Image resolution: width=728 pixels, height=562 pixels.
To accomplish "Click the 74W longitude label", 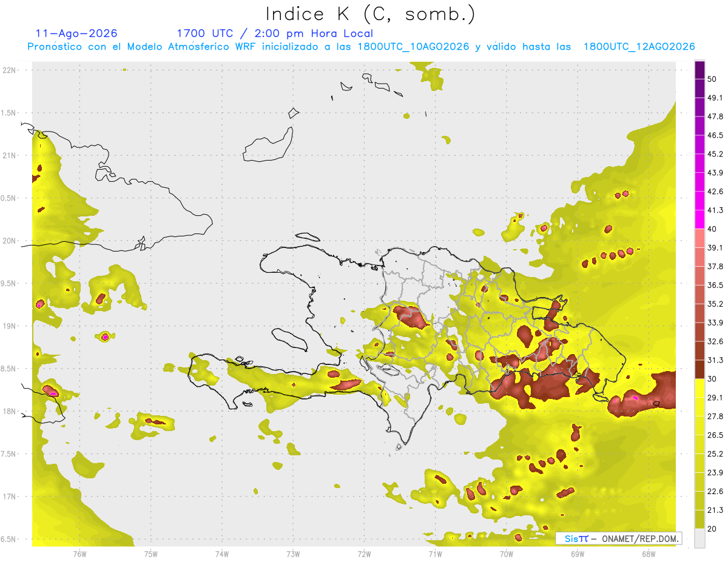I will [x=222, y=554].
